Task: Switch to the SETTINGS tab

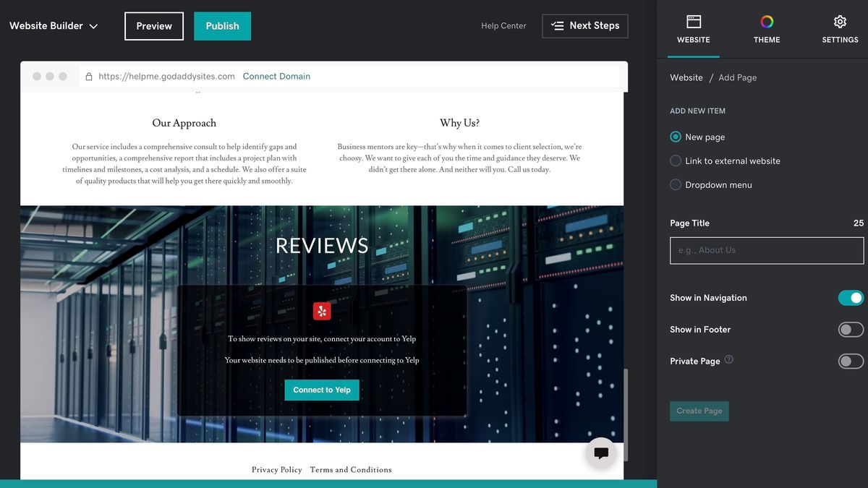Action: tap(840, 29)
